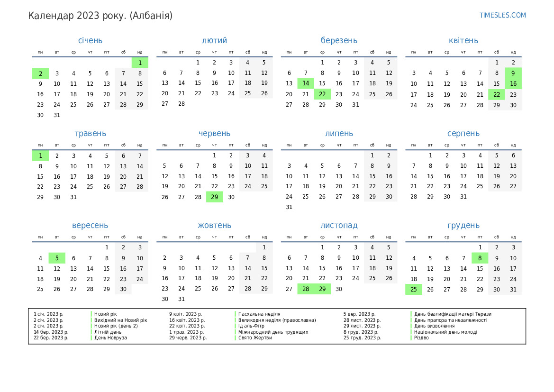Select the березень month heading
Screen dimensions: 554x392
(339, 41)
